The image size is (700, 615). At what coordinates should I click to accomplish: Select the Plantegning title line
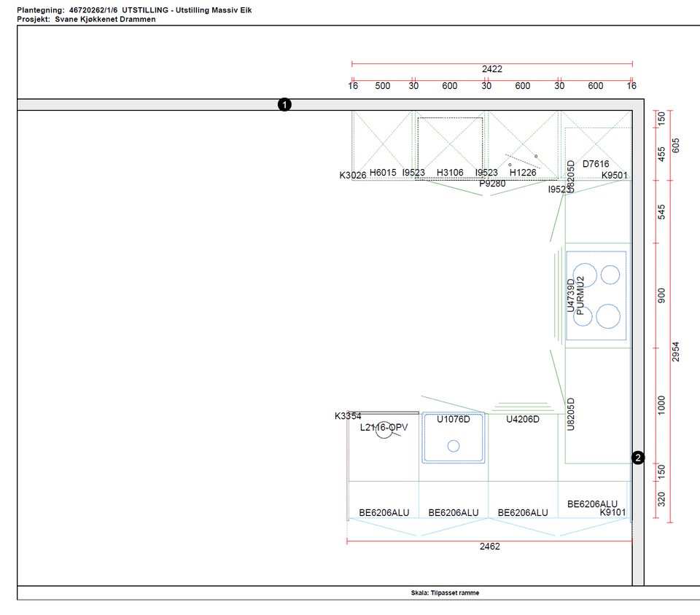[x=134, y=9]
